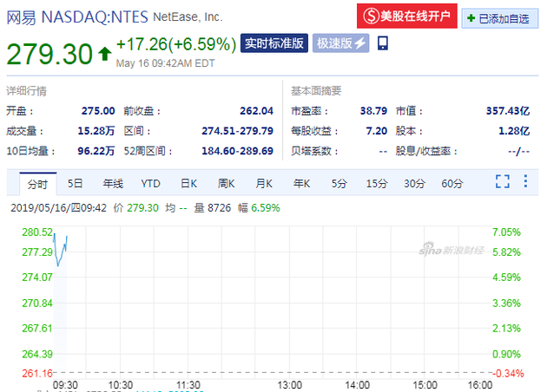Click the intraday price line on chart
The height and width of the screenshot is (392, 547).
(x=60, y=251)
